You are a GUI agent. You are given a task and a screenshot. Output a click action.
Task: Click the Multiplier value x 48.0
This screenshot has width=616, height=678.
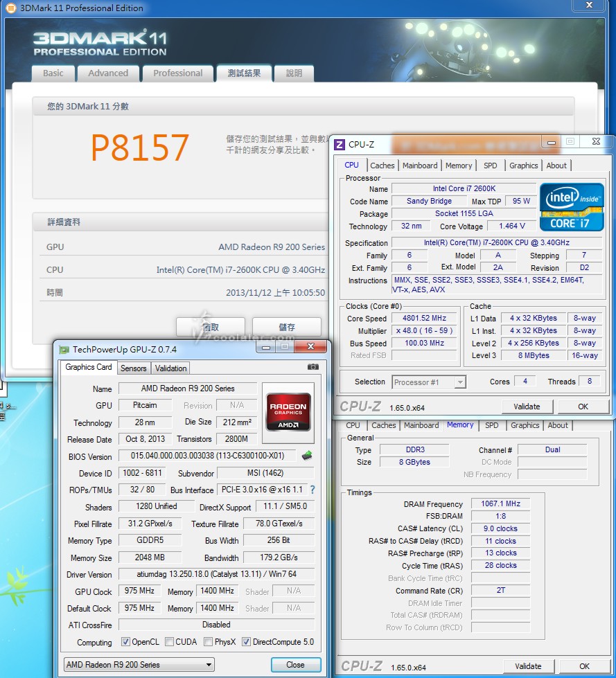[x=424, y=330]
